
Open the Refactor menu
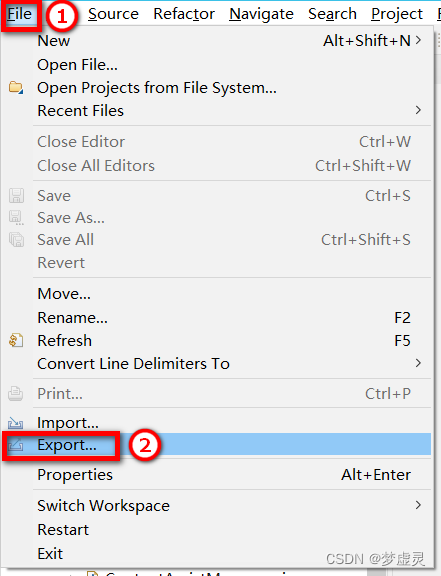184,14
